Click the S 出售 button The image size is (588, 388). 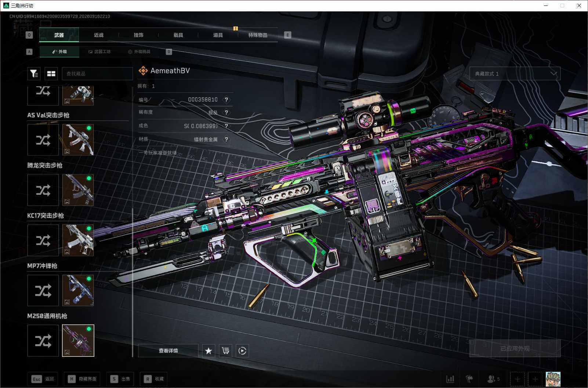[120, 379]
